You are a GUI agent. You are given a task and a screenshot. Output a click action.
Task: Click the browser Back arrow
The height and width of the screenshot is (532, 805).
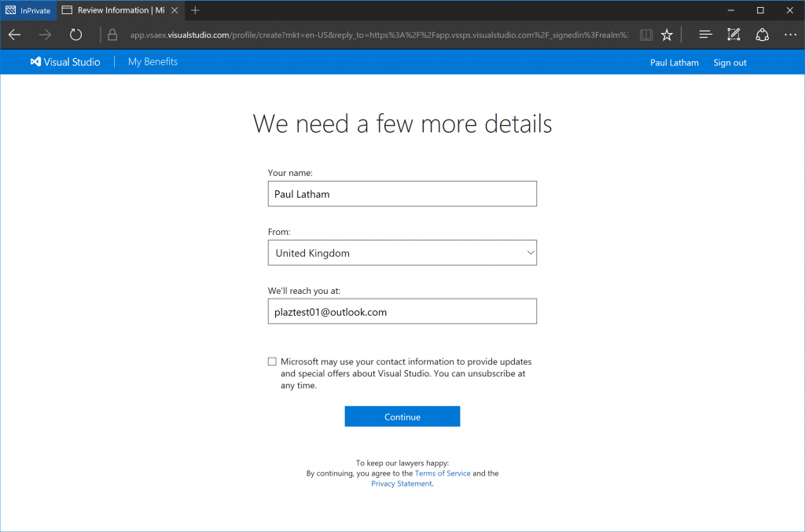pos(14,35)
